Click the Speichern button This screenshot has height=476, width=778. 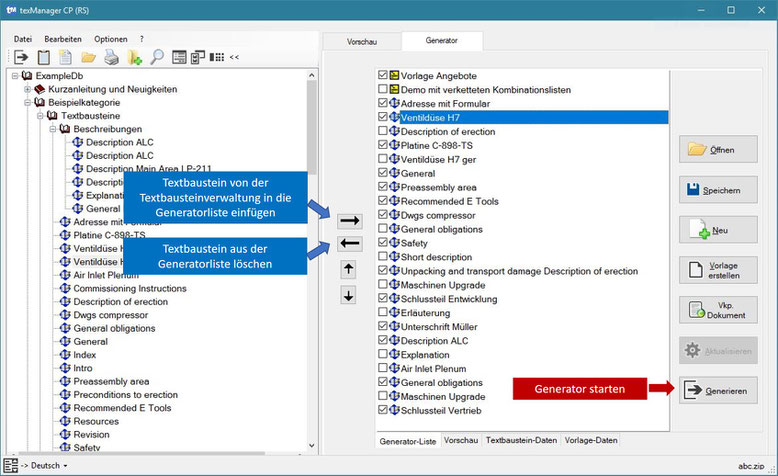pos(718,190)
